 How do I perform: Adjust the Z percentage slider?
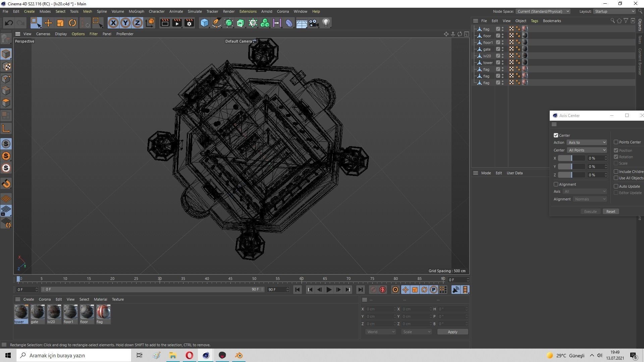(x=572, y=175)
